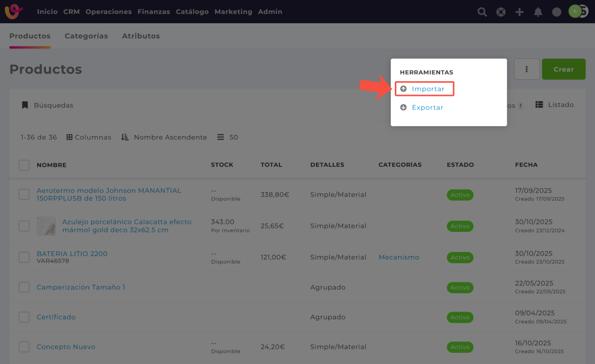Image resolution: width=595 pixels, height=364 pixels.
Task: Click the Búsquedas bookmark icon
Action: pos(25,105)
